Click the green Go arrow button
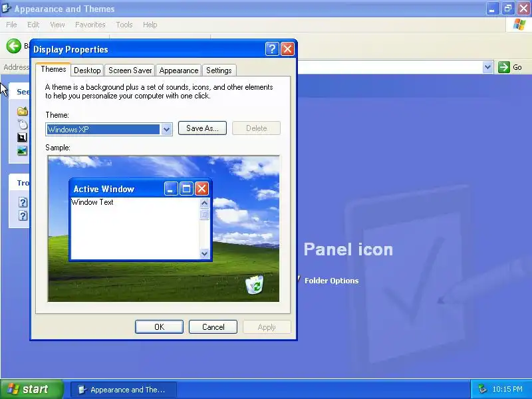The height and width of the screenshot is (399, 532). tap(504, 67)
